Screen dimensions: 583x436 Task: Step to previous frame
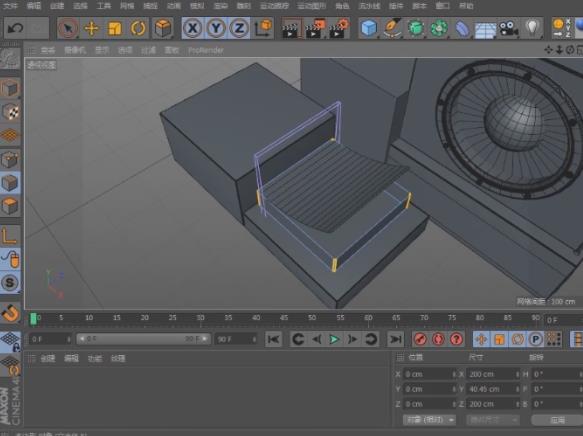(x=316, y=339)
